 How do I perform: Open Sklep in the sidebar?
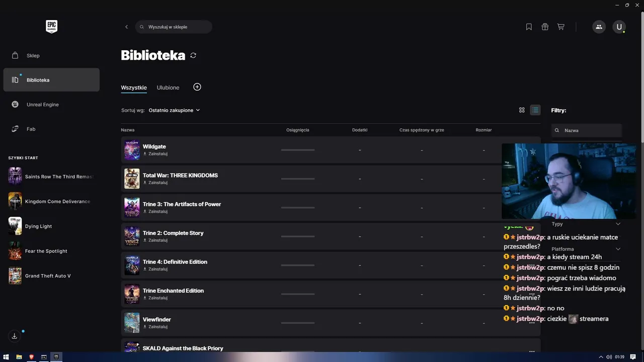click(33, 55)
